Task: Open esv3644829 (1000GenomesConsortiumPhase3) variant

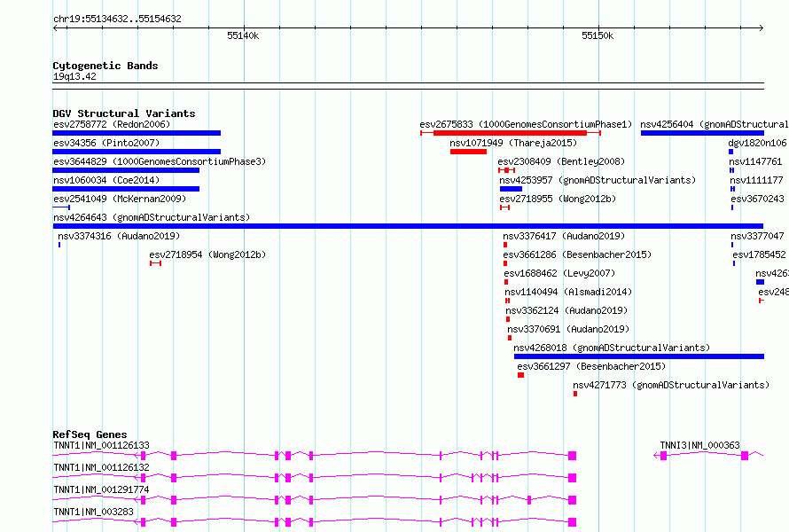Action: [x=160, y=161]
